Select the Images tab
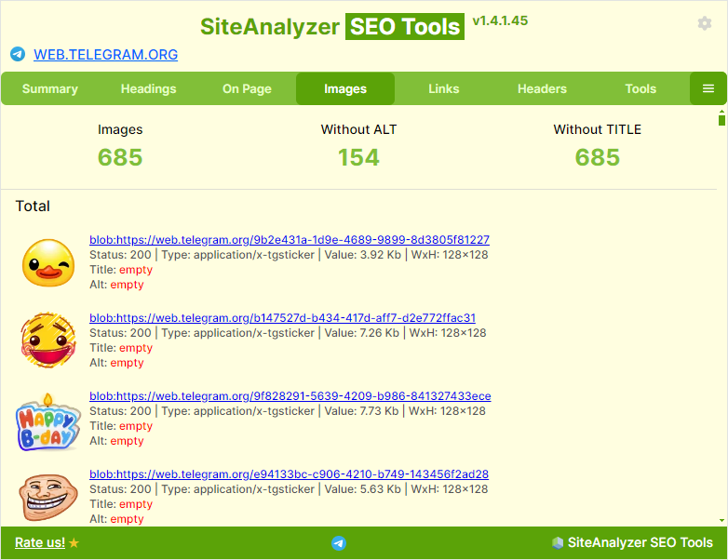Viewport: 728px width, 560px height. (345, 88)
